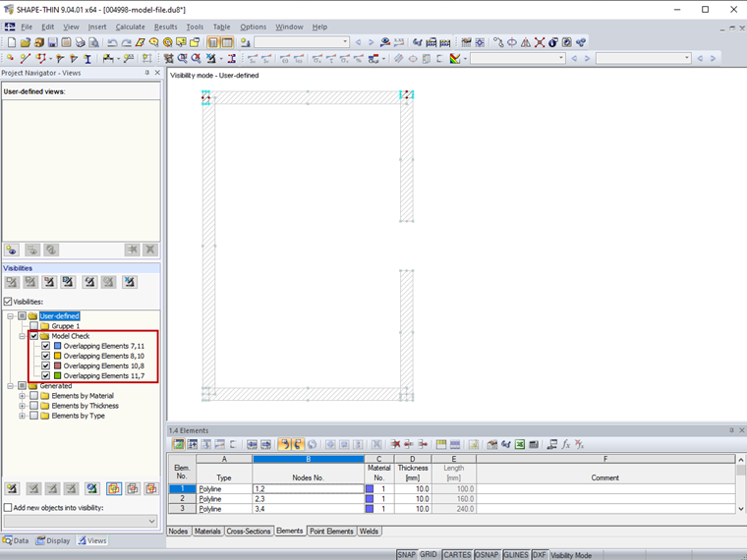This screenshot has height=560, width=747.
Task: Click the delete view X icon under views list
Action: click(150, 250)
